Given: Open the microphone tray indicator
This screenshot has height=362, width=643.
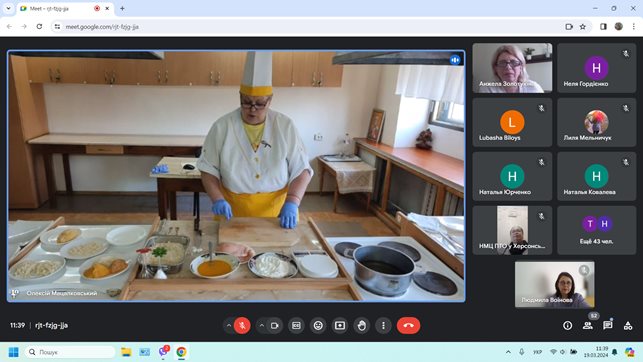Looking at the screenshot, I should click(x=522, y=352).
